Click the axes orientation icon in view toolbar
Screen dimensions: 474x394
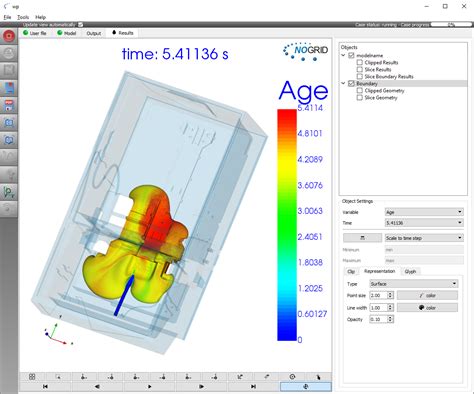[x=240, y=377]
